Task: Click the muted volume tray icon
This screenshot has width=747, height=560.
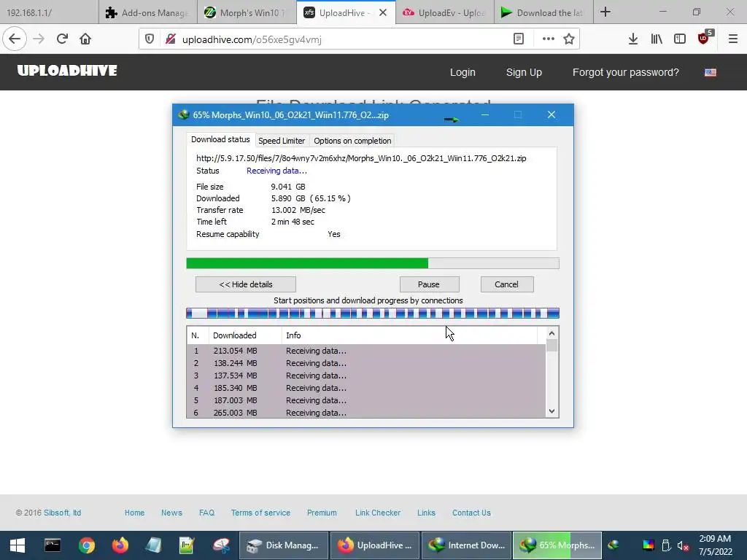Action: [683, 545]
